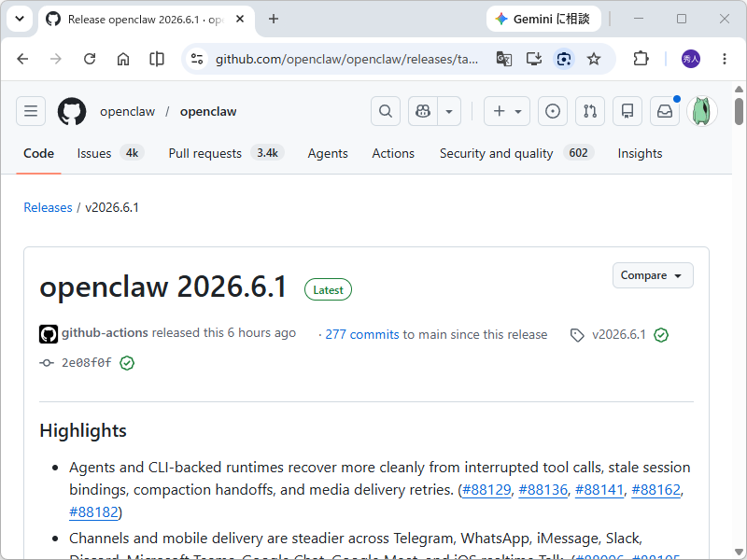Open pull request #88162 link
Screen dimensions: 747x560
tap(655, 489)
